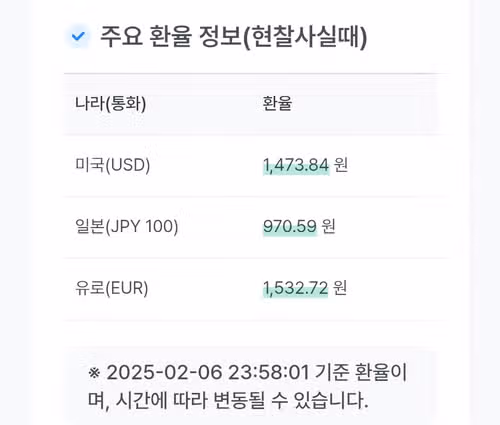Click the 원 unit next to 1,473.84
The image size is (500, 425).
click(341, 165)
